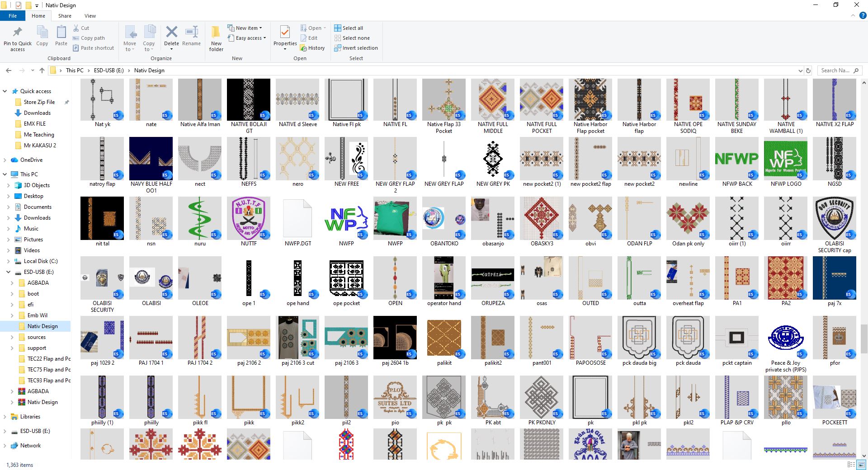Select the NFWP LOGO thumbnail
This screenshot has width=868, height=470.
786,162
